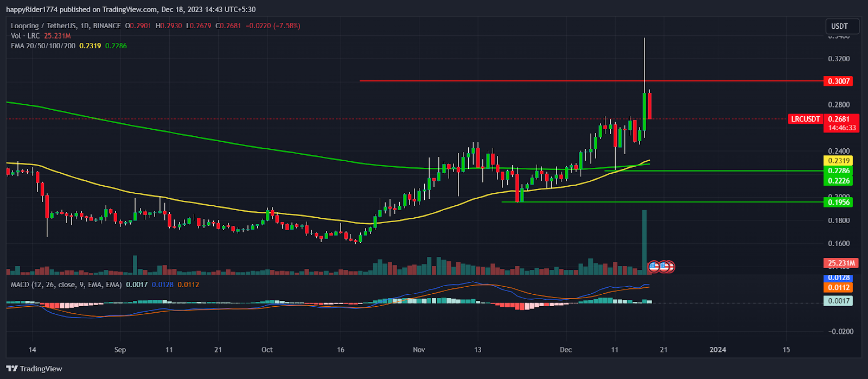Click the 0.2800 price scale value
Image resolution: width=868 pixels, height=379 pixels.
pos(839,105)
